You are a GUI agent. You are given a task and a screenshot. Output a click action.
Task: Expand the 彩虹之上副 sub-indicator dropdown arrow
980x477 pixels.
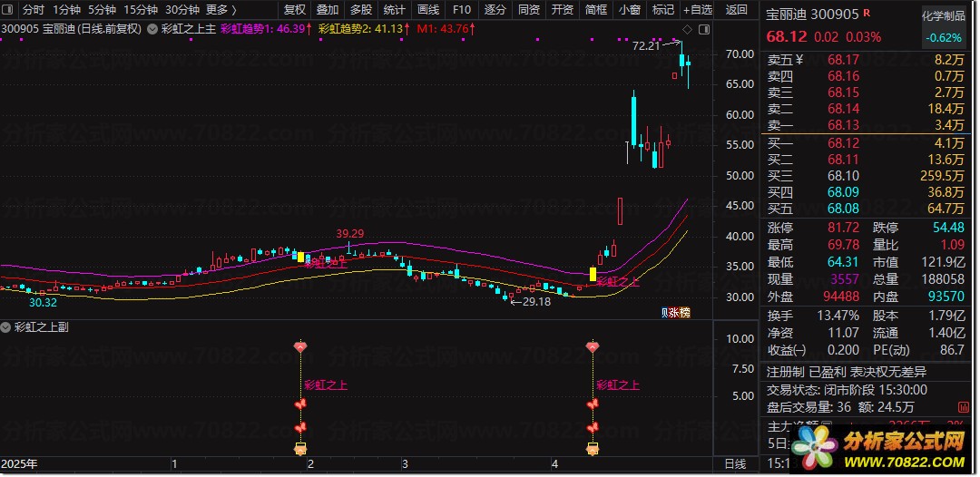click(6, 327)
